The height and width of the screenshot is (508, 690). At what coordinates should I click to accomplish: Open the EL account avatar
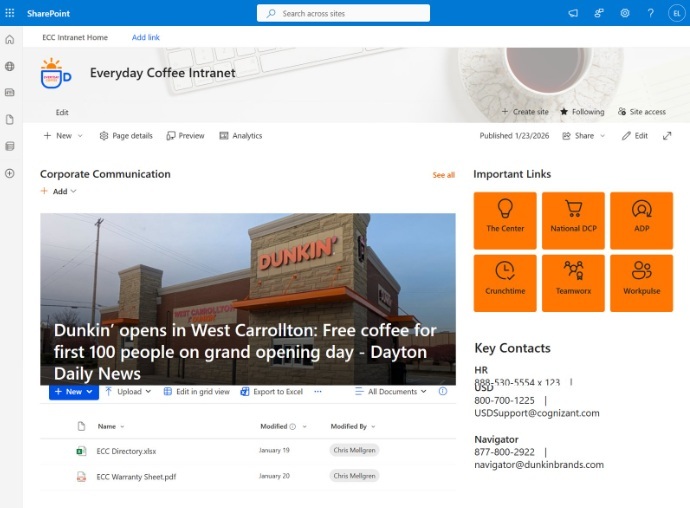[x=676, y=13]
